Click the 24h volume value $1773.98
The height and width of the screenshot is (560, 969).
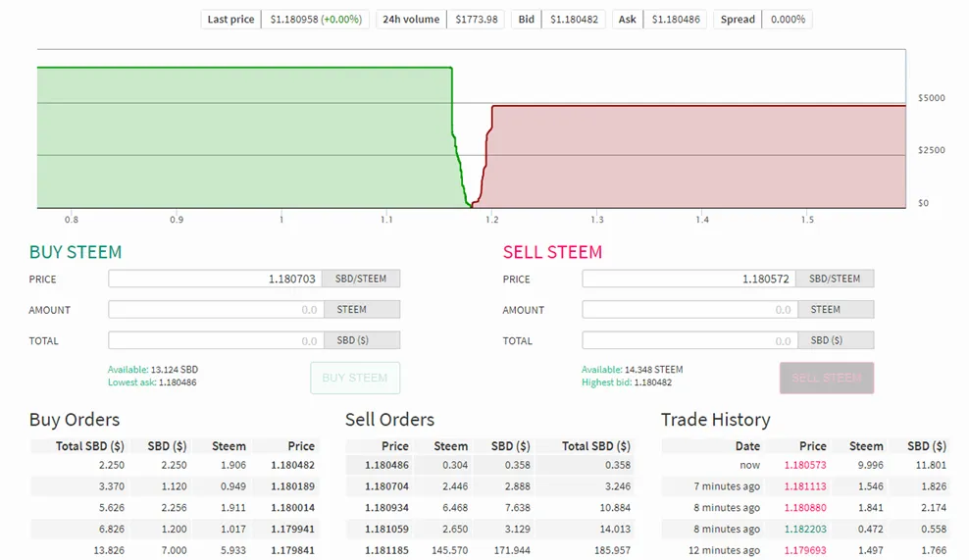[x=477, y=20]
